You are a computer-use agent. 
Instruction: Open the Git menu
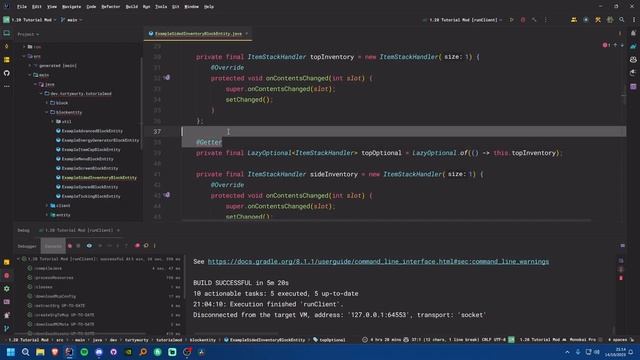[x=176, y=7]
